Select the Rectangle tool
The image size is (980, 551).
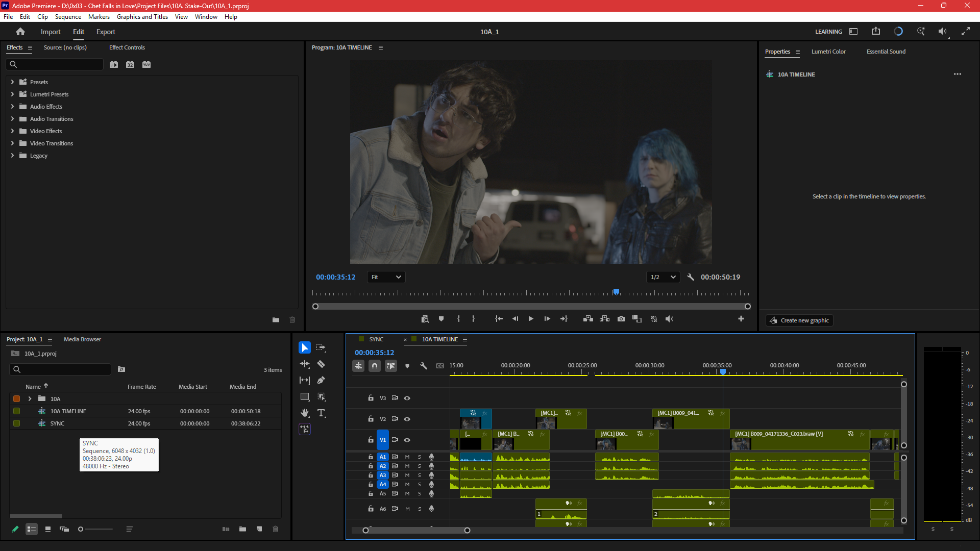pos(305,397)
